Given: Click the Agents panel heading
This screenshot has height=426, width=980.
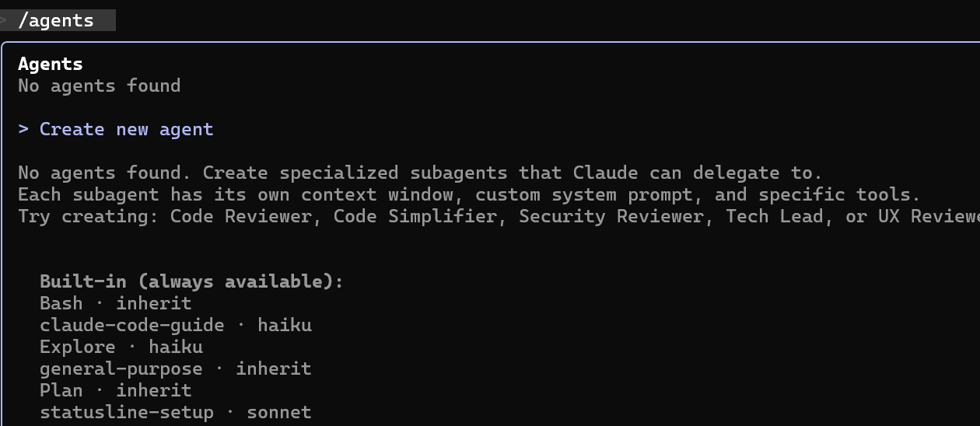Looking at the screenshot, I should [x=50, y=64].
